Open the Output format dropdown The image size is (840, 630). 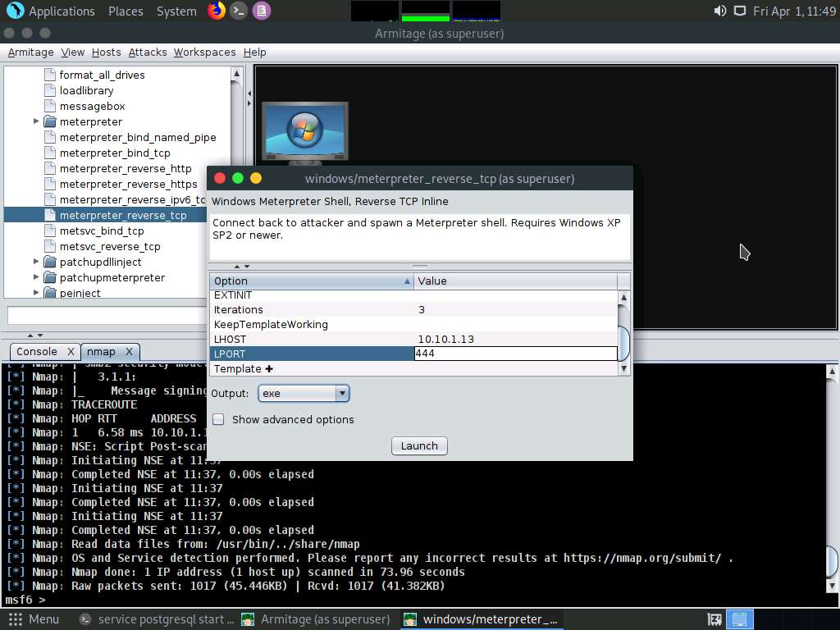304,393
